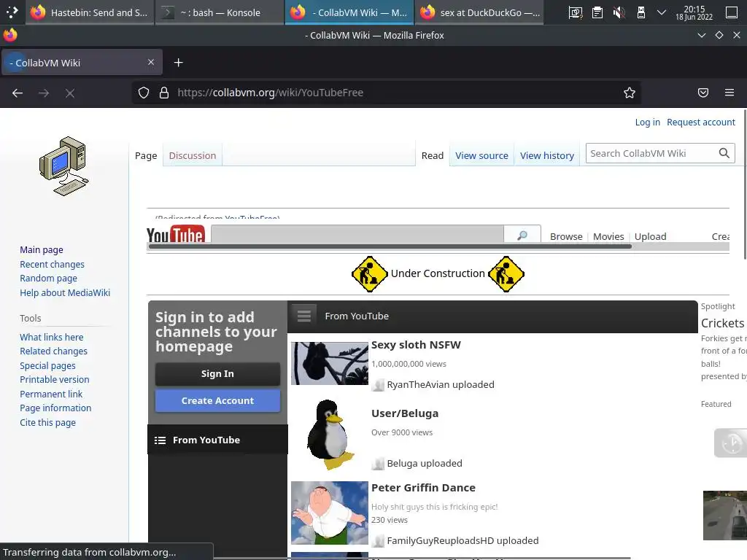747x560 pixels.
Task: Open What links here tool
Action: (52, 337)
